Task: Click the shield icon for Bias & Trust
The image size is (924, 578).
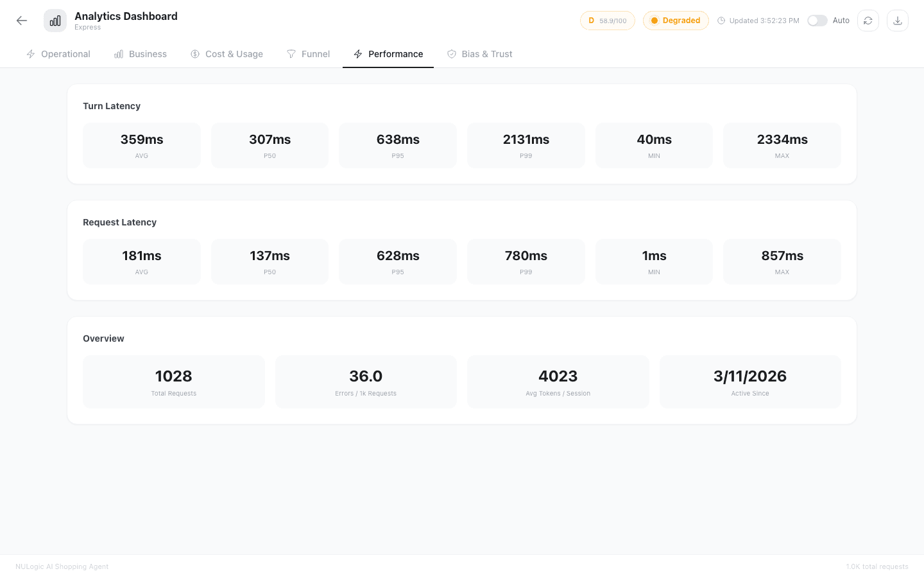Action: [452, 54]
